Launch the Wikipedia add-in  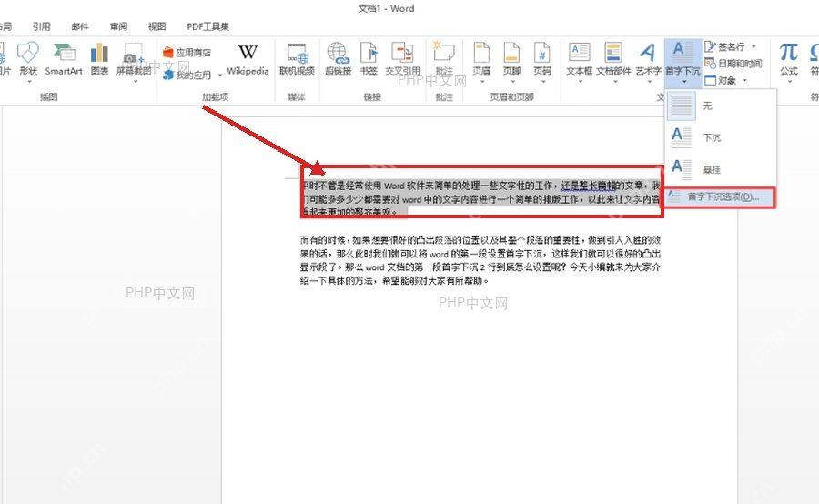coord(248,58)
